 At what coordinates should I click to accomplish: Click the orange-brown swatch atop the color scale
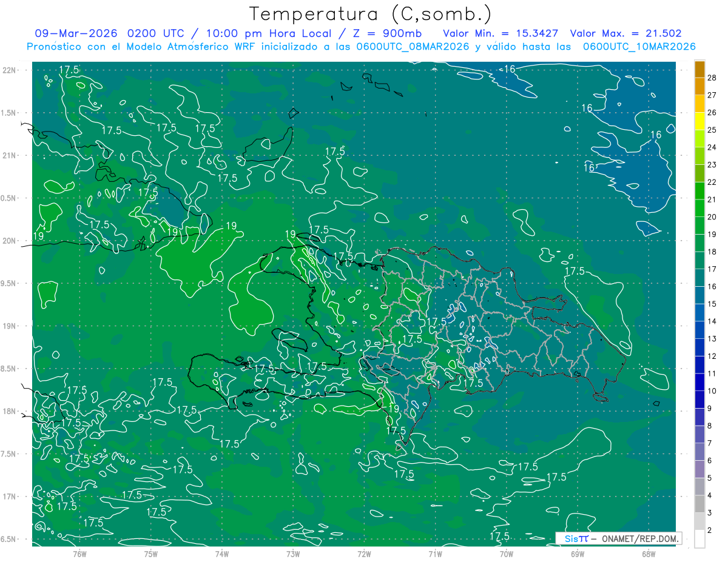pos(699,69)
